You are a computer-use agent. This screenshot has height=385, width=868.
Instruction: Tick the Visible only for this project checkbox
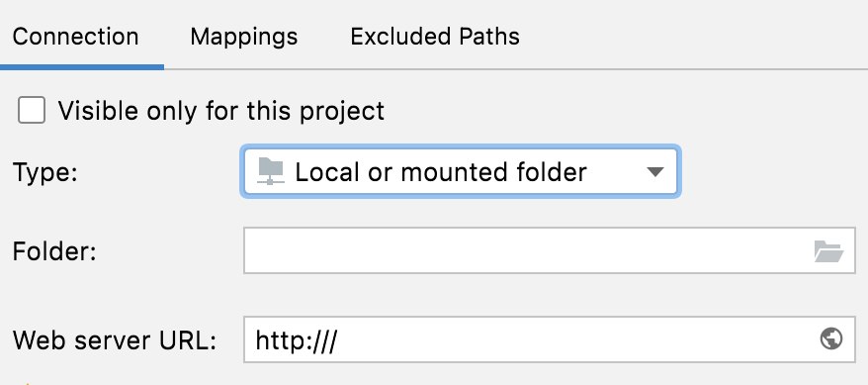[x=32, y=110]
